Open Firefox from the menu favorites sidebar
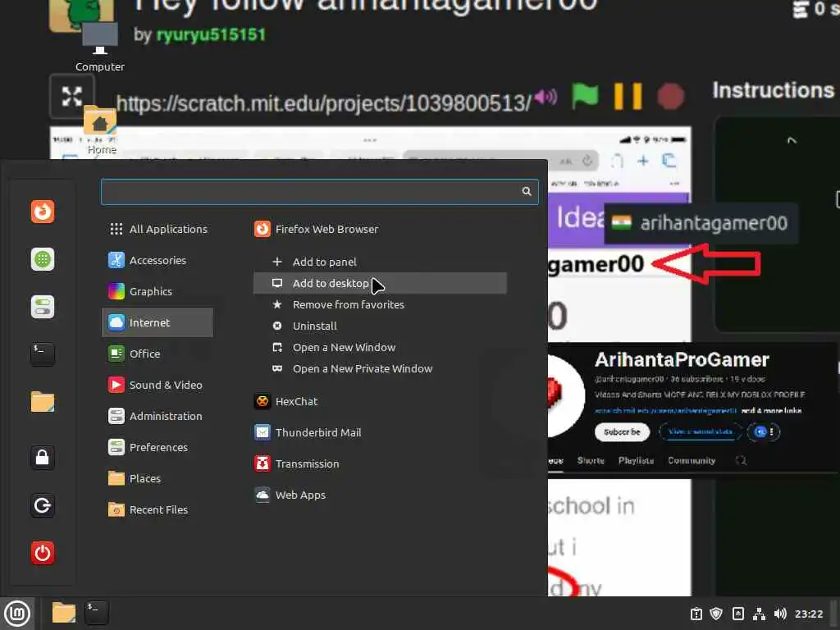The image size is (840, 630). [43, 212]
